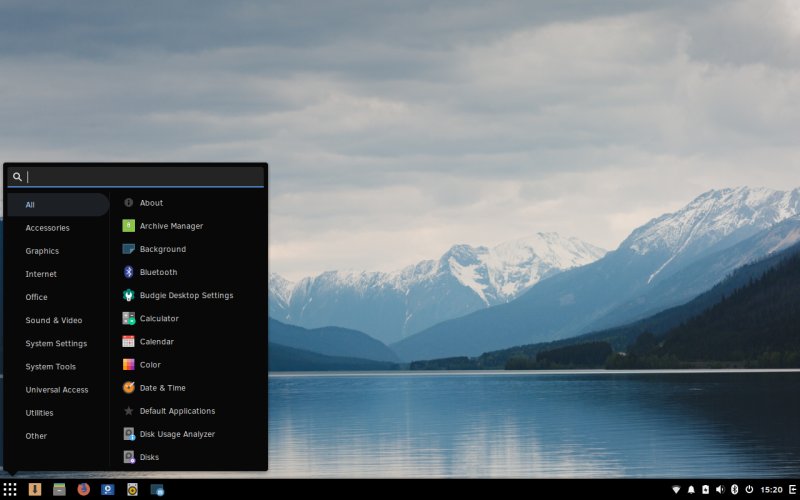Click the clock showing 15:20
The width and height of the screenshot is (800, 500).
coord(771,489)
